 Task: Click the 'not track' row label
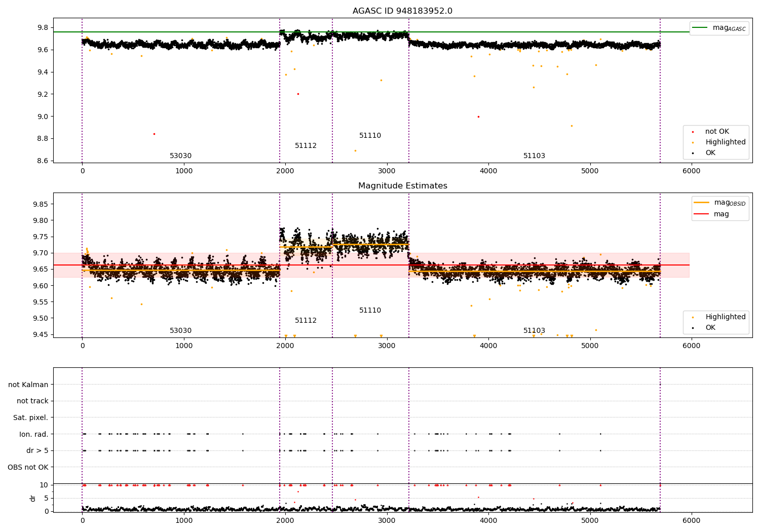[32, 401]
